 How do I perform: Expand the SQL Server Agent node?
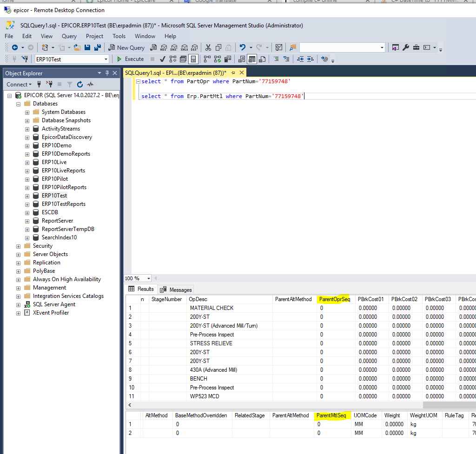(x=18, y=305)
